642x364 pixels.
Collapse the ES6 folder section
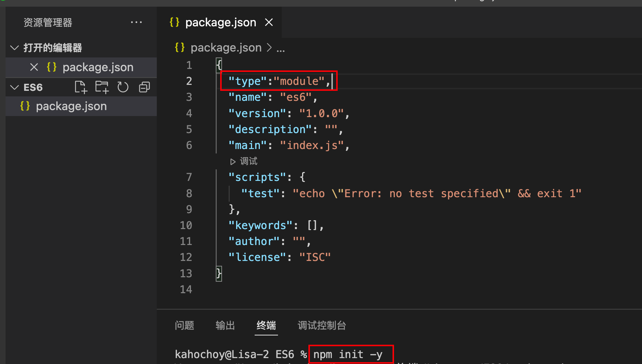pyautogui.click(x=14, y=87)
